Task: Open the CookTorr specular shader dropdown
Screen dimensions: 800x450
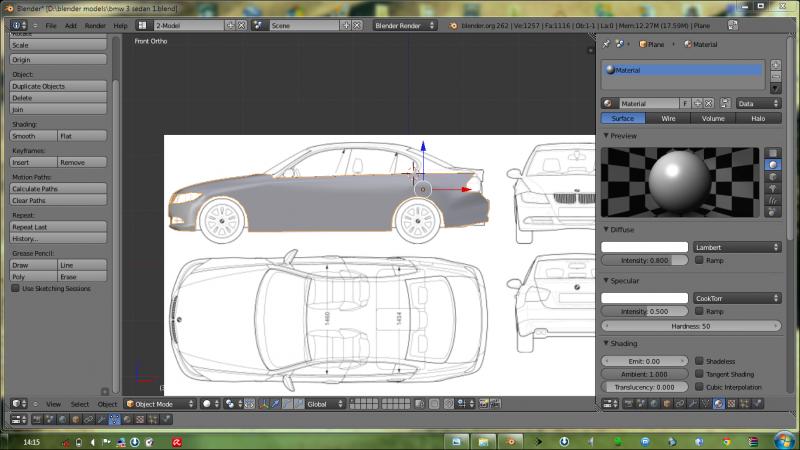Action: (737, 298)
